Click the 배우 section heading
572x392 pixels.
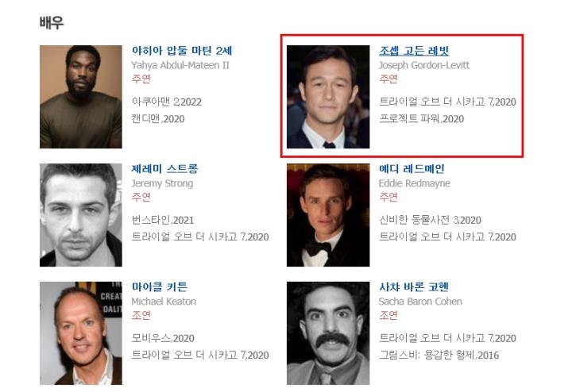coord(52,22)
